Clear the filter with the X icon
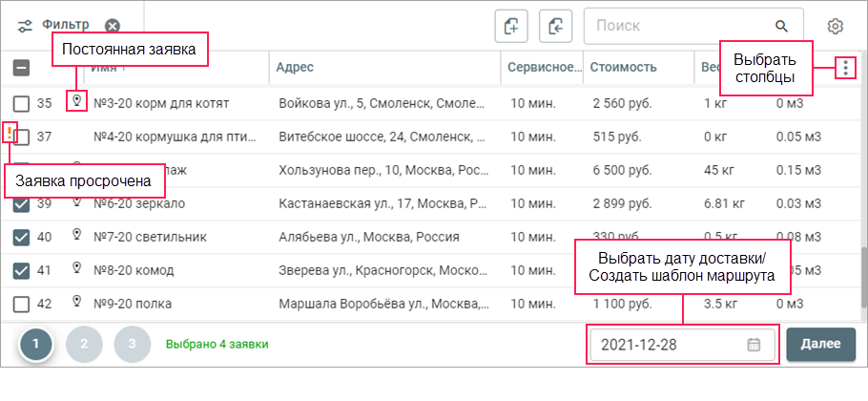Image resolution: width=868 pixels, height=401 pixels. click(x=113, y=26)
